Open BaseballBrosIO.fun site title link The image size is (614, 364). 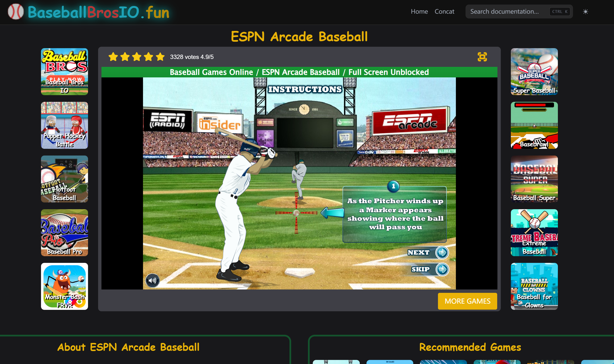(98, 12)
